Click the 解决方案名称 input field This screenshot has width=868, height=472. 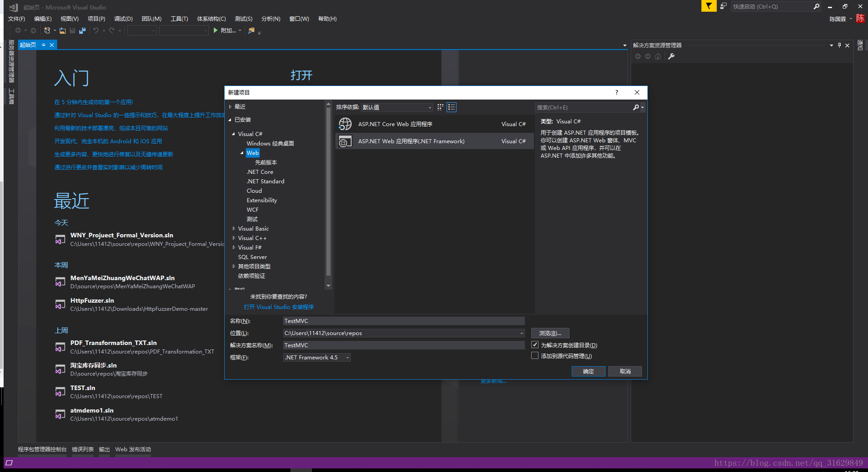tap(404, 345)
